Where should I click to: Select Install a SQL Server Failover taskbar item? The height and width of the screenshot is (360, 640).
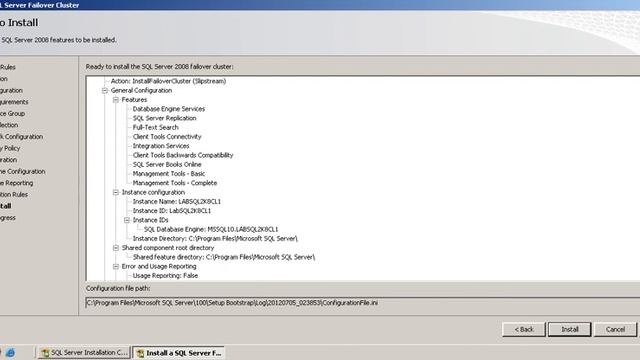[x=179, y=353]
